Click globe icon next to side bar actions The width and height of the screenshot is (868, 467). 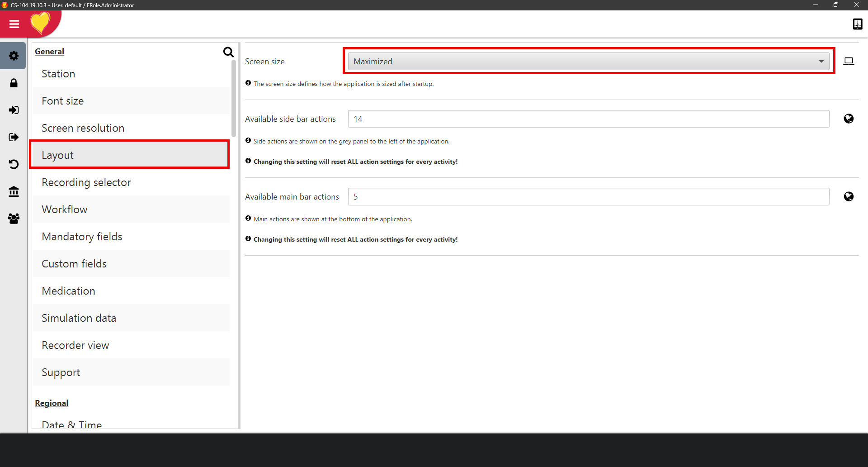[x=849, y=119]
